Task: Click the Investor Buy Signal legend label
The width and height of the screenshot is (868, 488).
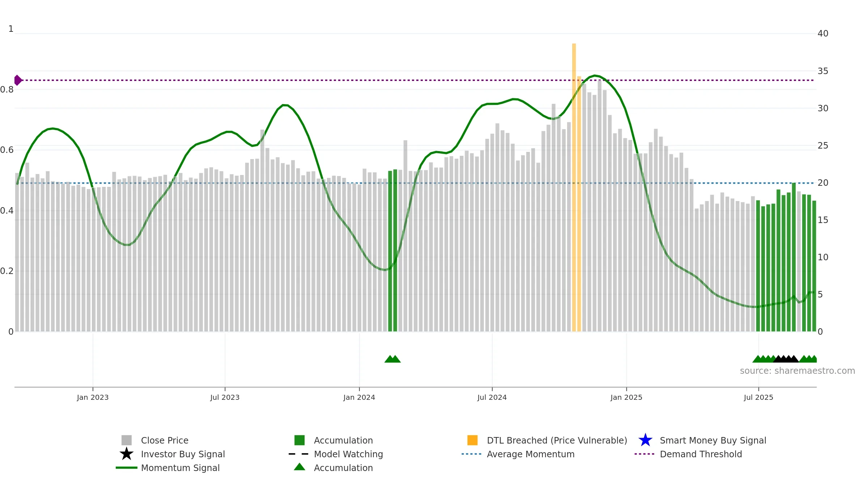Action: pyautogui.click(x=183, y=454)
